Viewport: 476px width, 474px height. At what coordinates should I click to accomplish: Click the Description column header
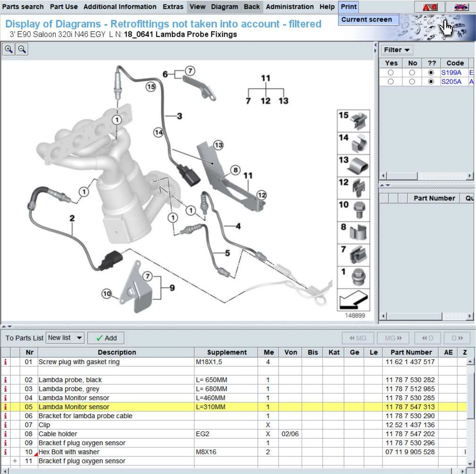(x=117, y=352)
